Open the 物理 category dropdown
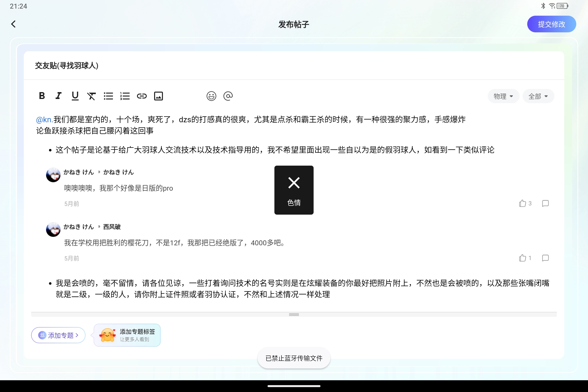 point(503,96)
